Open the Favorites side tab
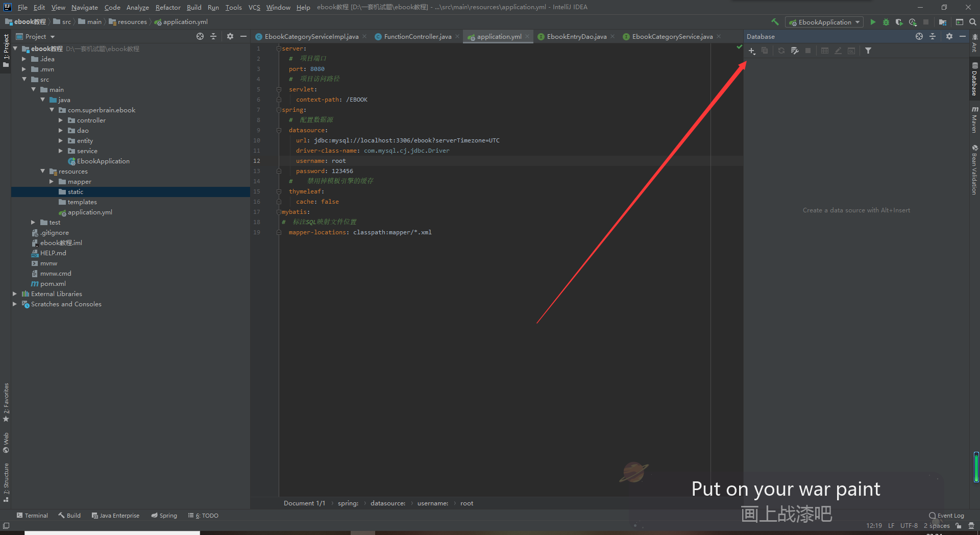980x535 pixels. tap(6, 403)
